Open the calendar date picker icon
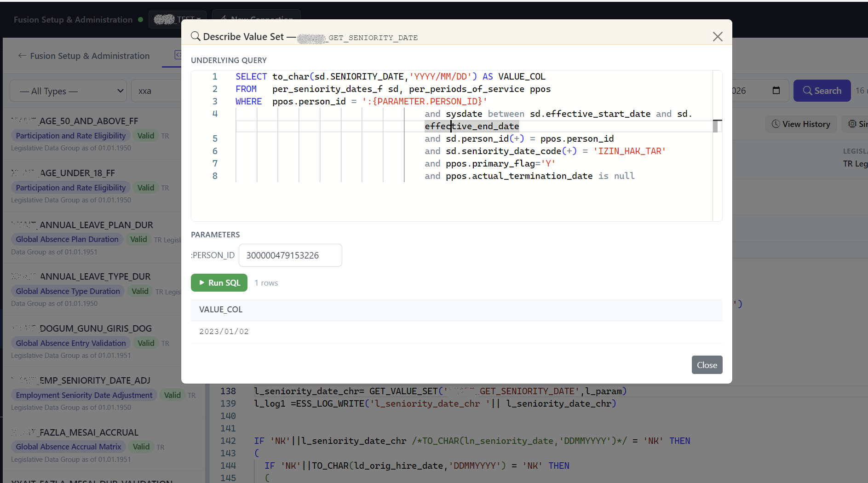 pos(776,91)
